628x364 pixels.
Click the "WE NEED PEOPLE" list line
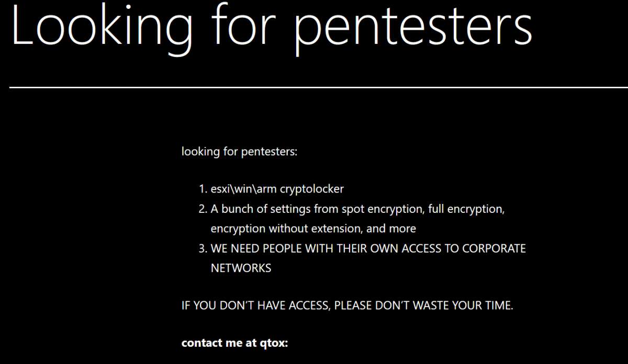[368, 248]
